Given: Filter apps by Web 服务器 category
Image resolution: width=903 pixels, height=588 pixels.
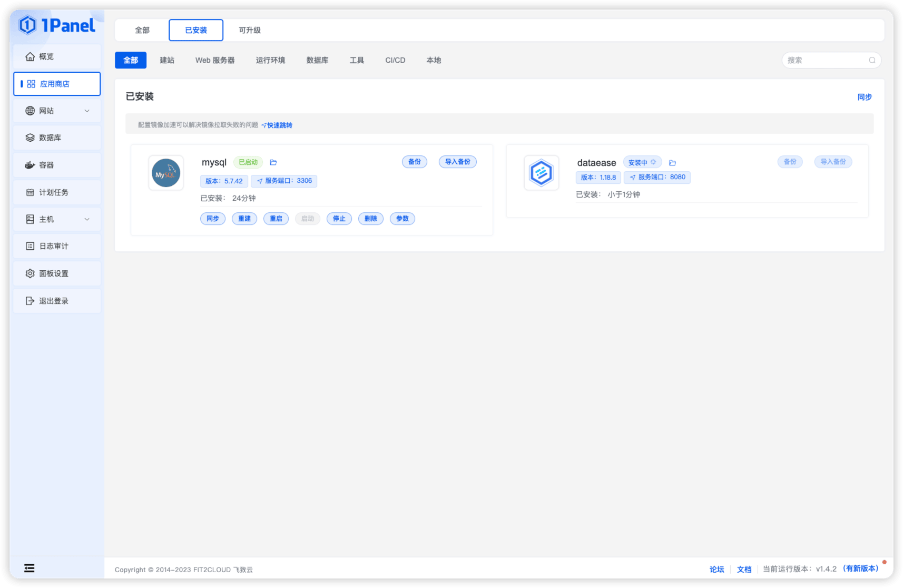Looking at the screenshot, I should pyautogui.click(x=215, y=60).
